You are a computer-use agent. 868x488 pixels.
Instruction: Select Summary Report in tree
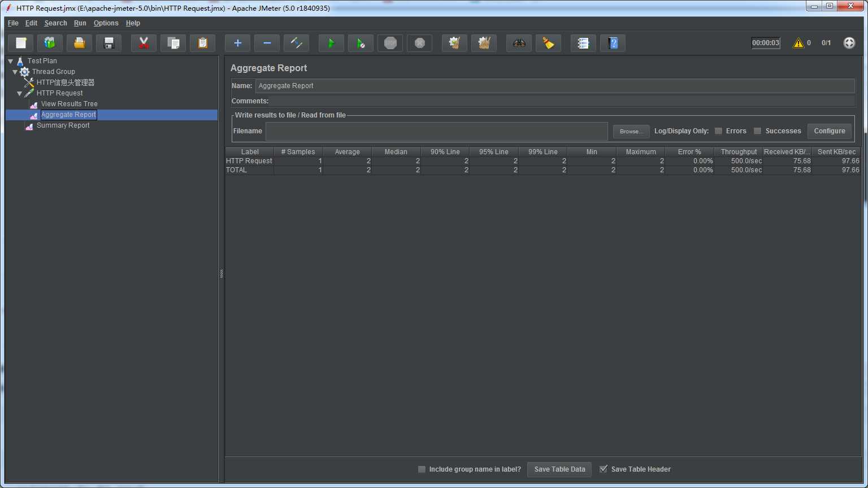click(x=63, y=125)
